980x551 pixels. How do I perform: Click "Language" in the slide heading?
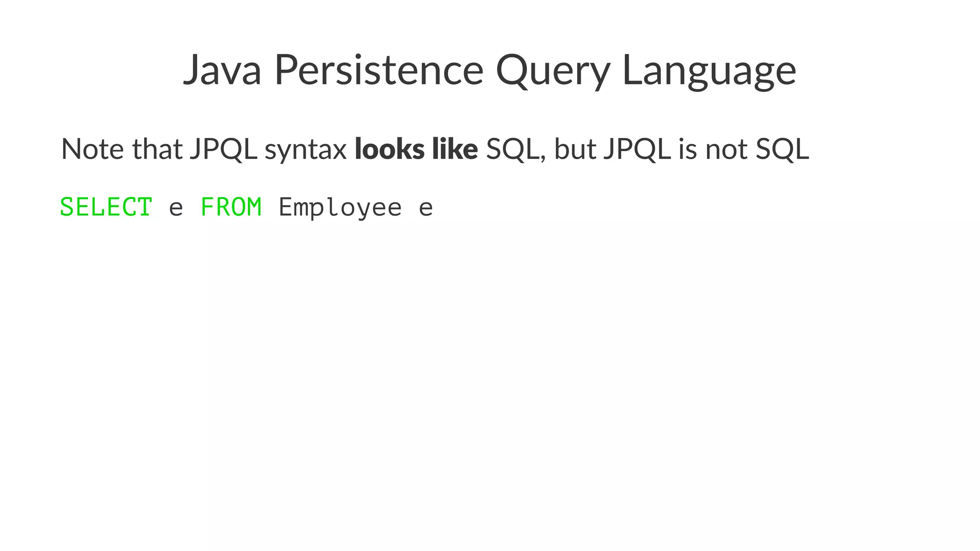[x=709, y=72]
